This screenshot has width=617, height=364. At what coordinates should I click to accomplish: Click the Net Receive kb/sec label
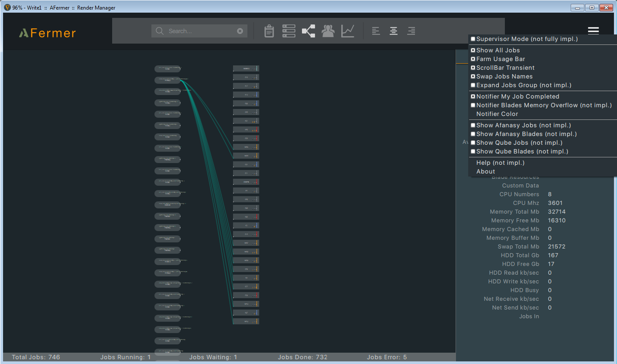511,299
